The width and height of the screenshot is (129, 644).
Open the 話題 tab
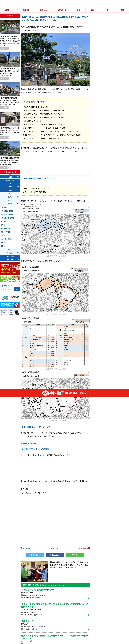pyautogui.click(x=92, y=10)
